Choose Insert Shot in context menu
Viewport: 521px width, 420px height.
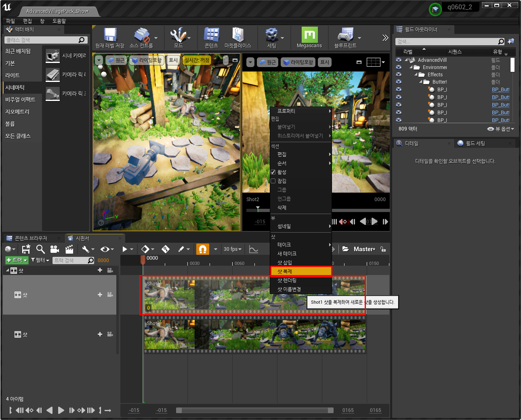click(301, 262)
